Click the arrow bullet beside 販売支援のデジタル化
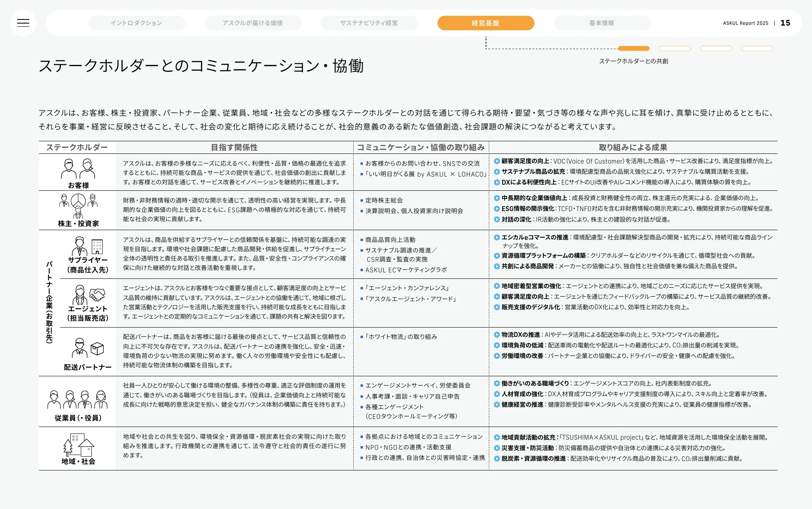812x509 pixels. pyautogui.click(x=497, y=307)
